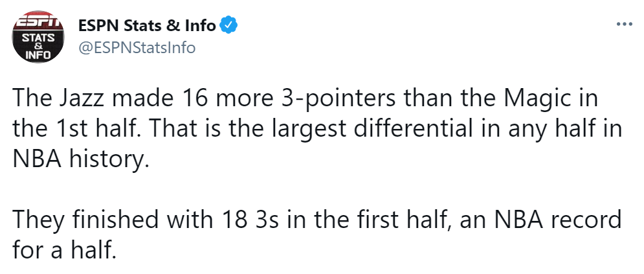The image size is (644, 274).
Task: Click the red ESPN logo inside avatar
Action: (38, 21)
